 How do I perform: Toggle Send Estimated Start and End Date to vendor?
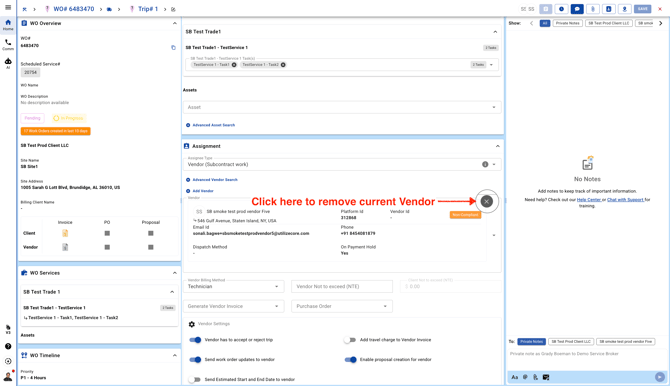(194, 379)
